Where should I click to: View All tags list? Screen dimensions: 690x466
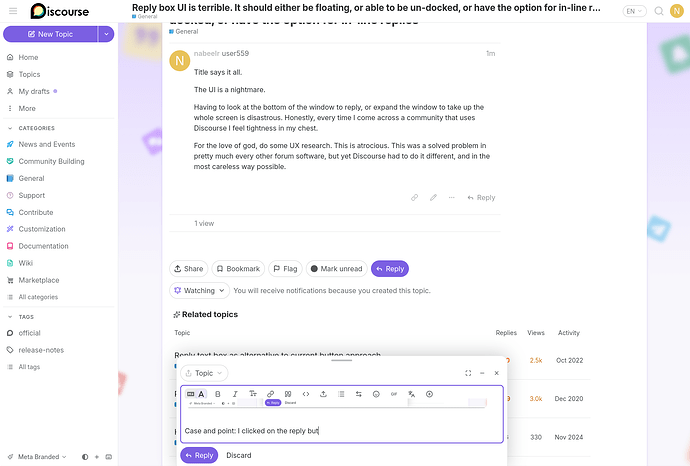[x=29, y=367]
